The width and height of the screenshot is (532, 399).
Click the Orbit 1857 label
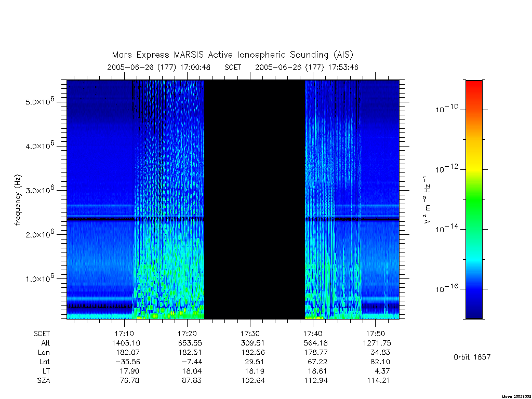472,357
